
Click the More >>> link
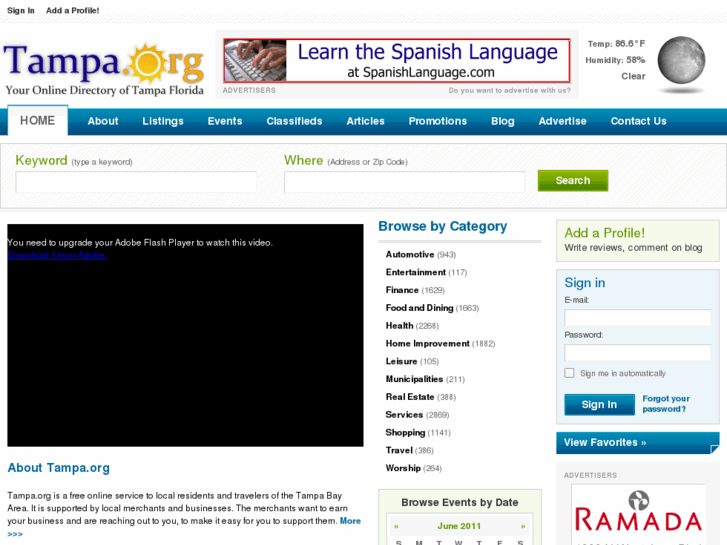point(350,521)
